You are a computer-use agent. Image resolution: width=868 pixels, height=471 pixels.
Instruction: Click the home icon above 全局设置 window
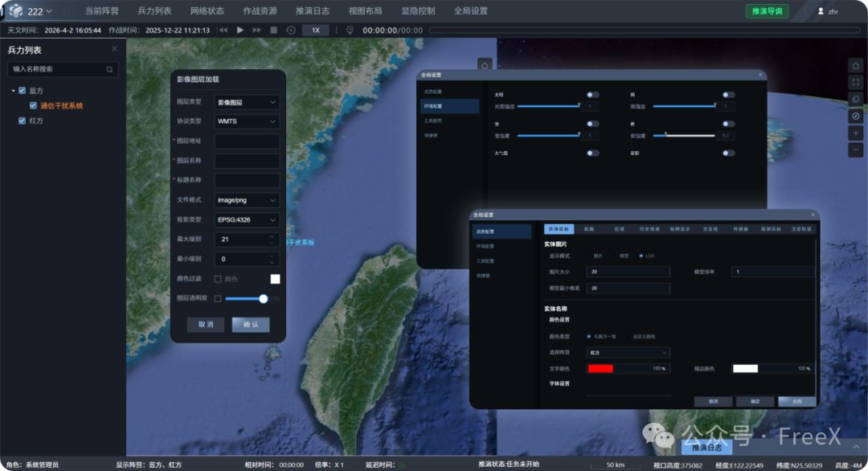click(485, 65)
